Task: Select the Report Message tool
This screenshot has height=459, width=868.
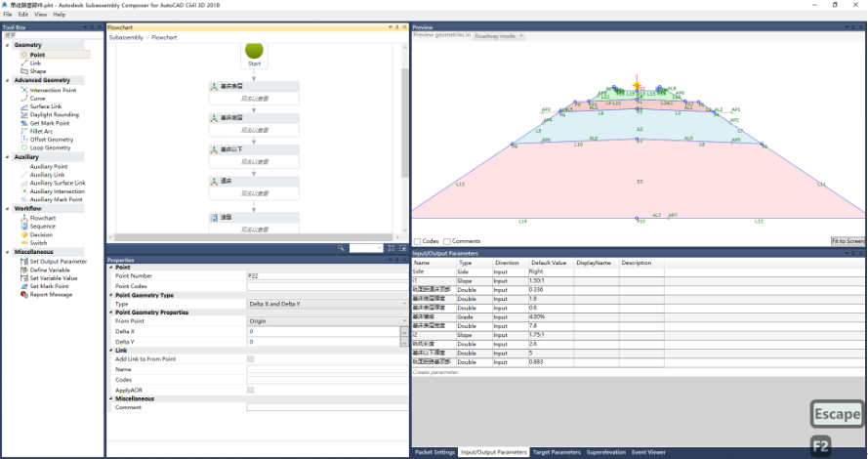Action: [x=51, y=295]
